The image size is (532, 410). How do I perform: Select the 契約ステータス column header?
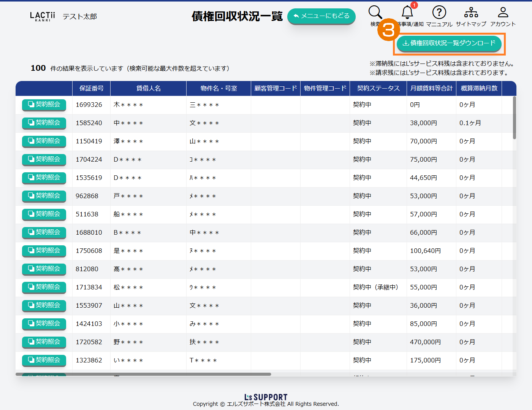pos(378,88)
